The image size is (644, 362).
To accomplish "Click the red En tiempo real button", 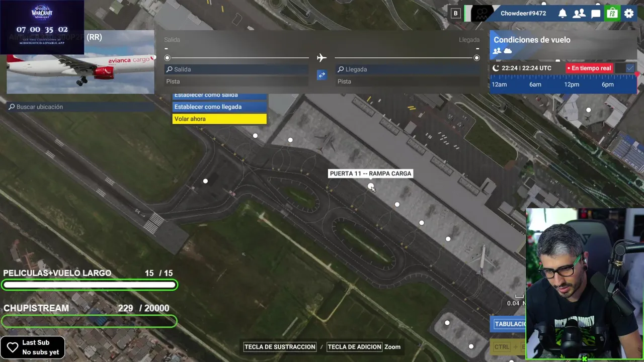I will click(x=589, y=68).
